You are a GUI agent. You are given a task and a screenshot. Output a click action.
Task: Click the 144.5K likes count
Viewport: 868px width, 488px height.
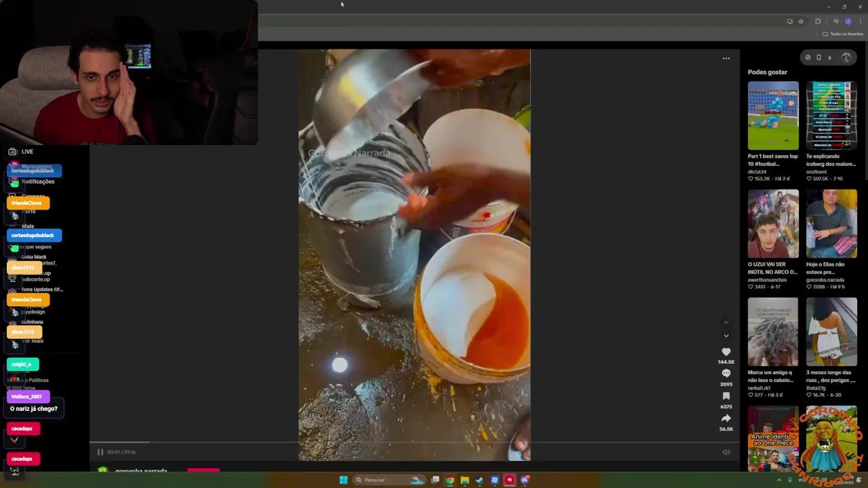726,362
